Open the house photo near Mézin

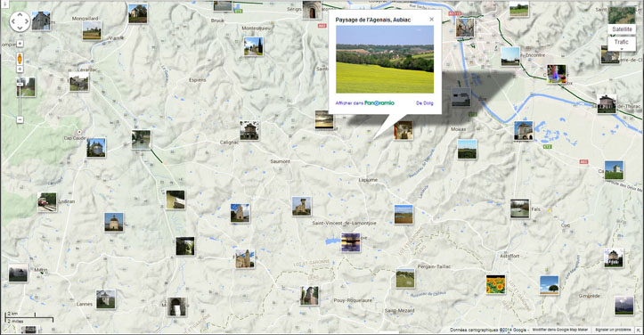18,273
